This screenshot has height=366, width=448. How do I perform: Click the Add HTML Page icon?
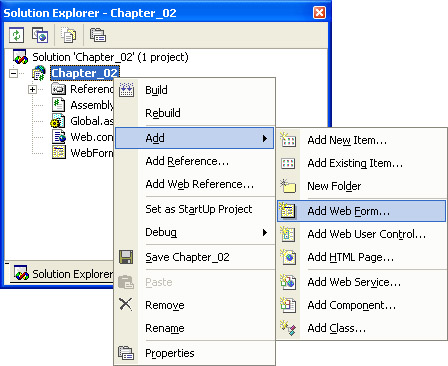pos(288,257)
